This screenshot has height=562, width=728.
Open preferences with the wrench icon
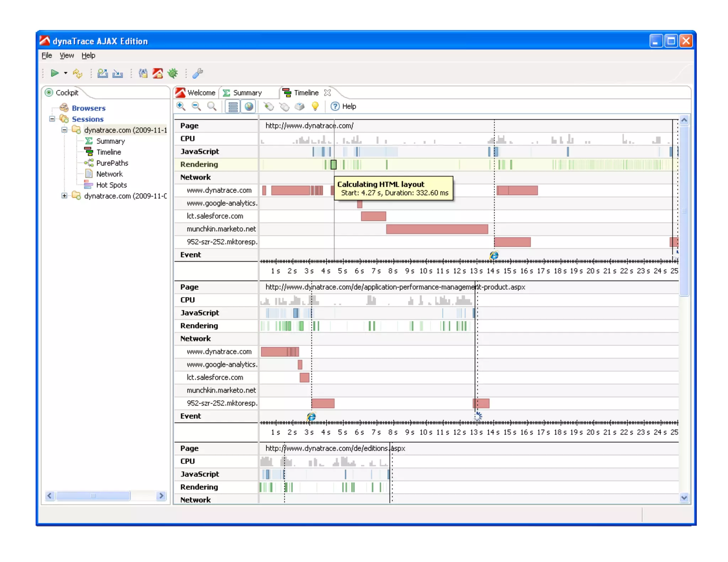tap(198, 73)
